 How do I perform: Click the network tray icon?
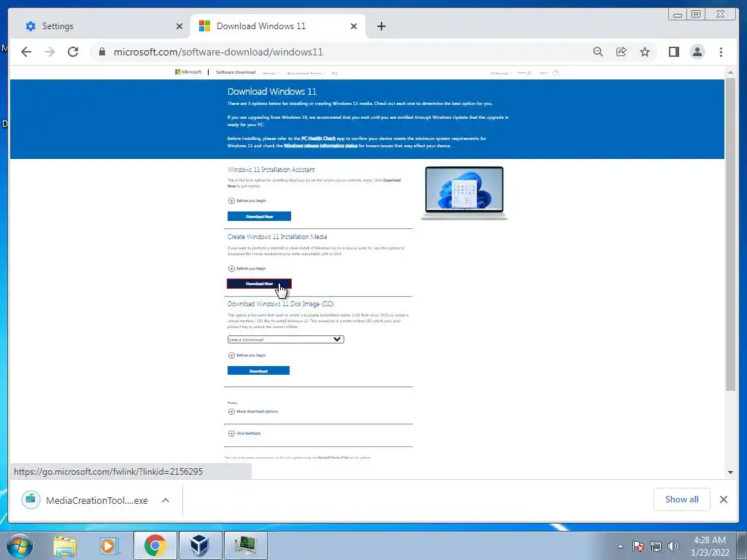point(656,546)
